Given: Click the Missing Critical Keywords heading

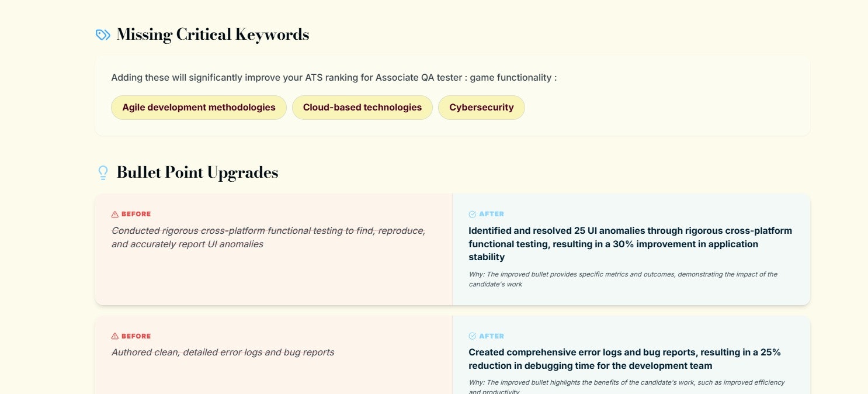Looking at the screenshot, I should coord(213,34).
